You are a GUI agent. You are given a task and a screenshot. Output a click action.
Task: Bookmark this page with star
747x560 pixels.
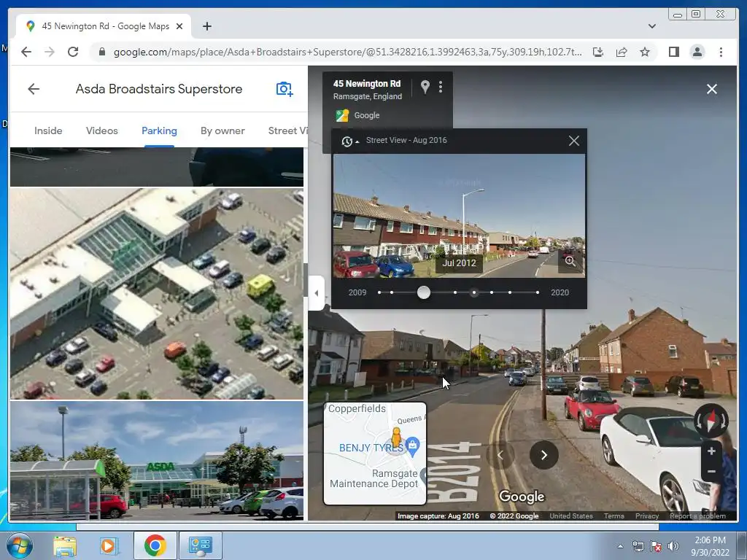point(645,52)
